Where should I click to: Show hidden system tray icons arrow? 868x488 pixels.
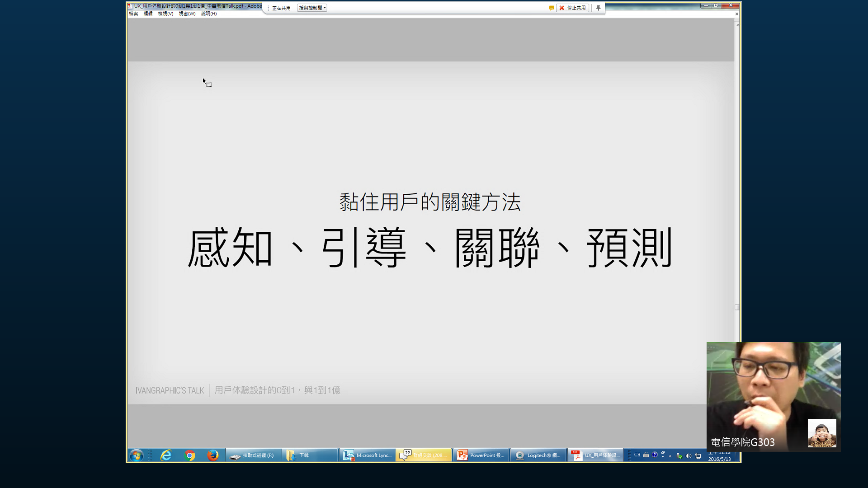pos(670,456)
